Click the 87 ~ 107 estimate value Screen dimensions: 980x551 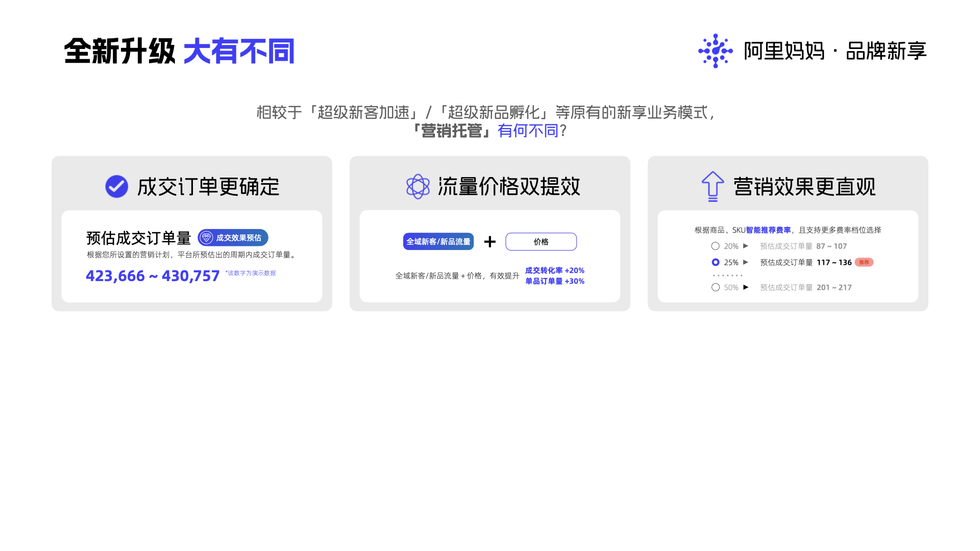coord(831,246)
